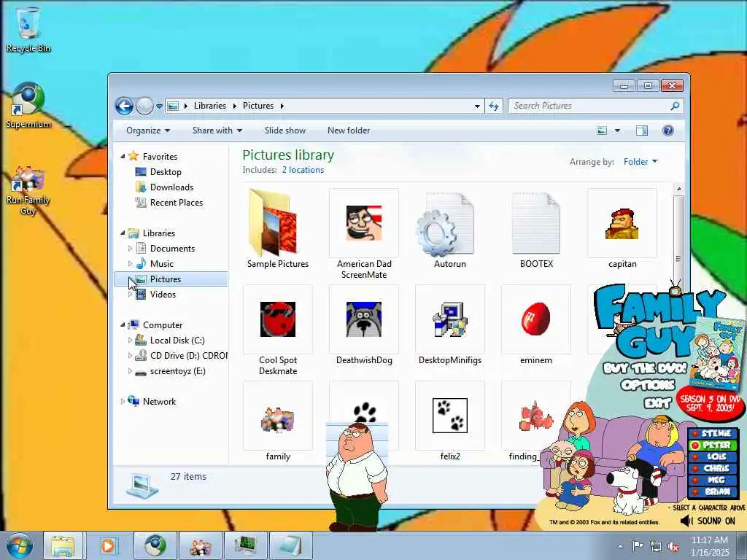
Task: Click the search magnifier in Search Pictures
Action: [x=675, y=106]
